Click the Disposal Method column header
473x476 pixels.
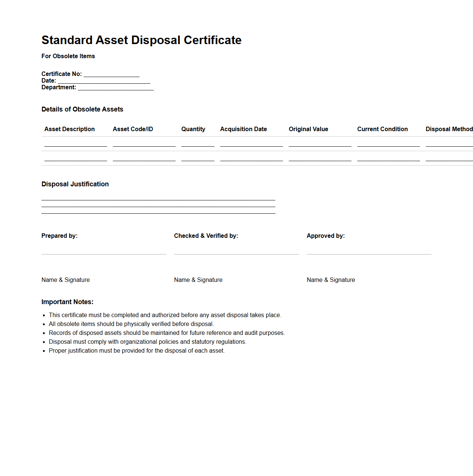pyautogui.click(x=449, y=129)
